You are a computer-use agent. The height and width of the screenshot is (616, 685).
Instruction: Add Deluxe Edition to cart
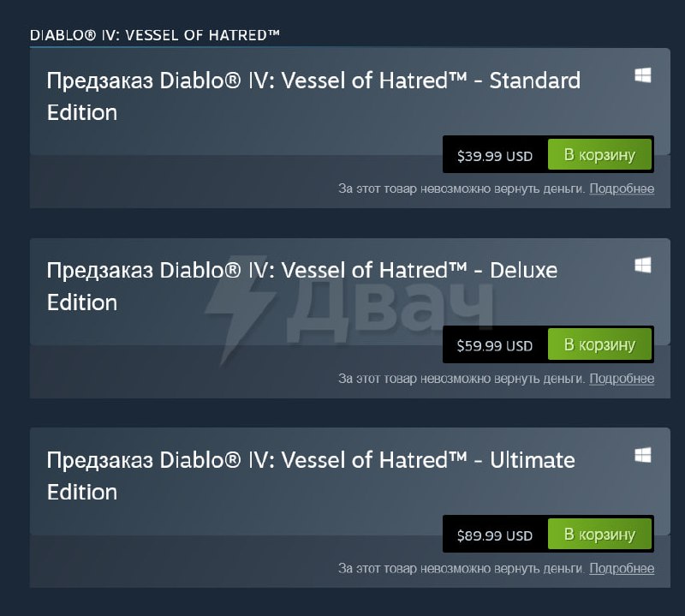coord(599,344)
